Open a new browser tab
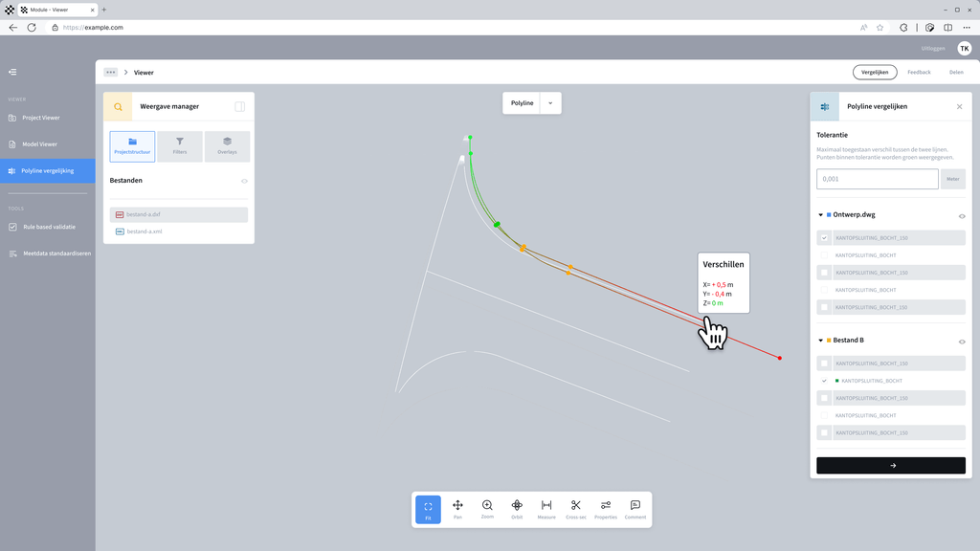This screenshot has height=551, width=980. point(103,10)
